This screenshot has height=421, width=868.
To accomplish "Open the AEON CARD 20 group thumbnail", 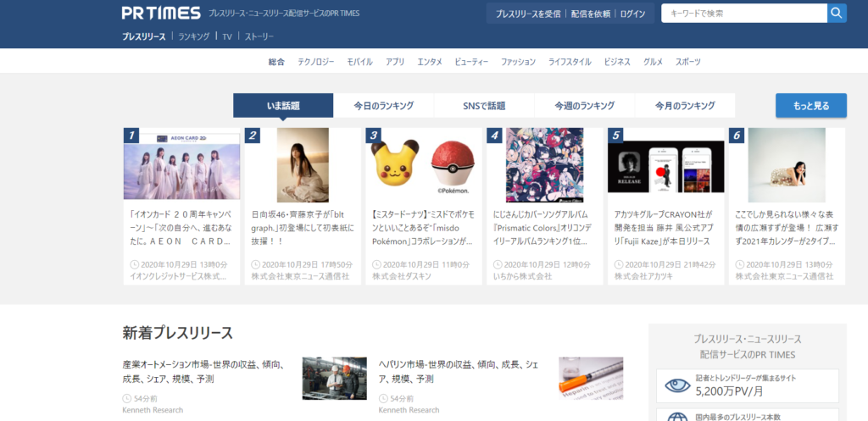I will (181, 164).
